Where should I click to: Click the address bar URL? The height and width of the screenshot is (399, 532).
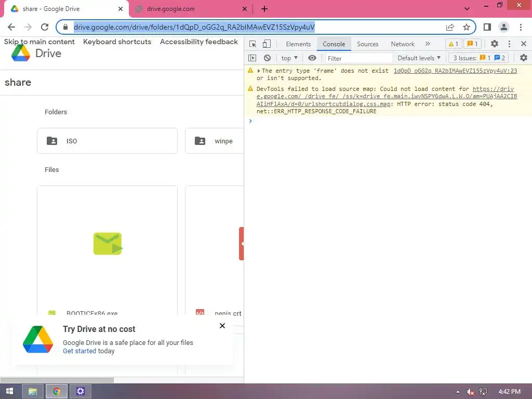[x=194, y=27]
